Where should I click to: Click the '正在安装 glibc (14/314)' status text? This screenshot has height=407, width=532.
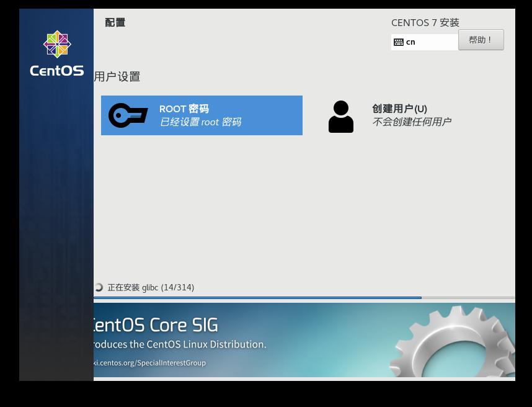tap(151, 287)
